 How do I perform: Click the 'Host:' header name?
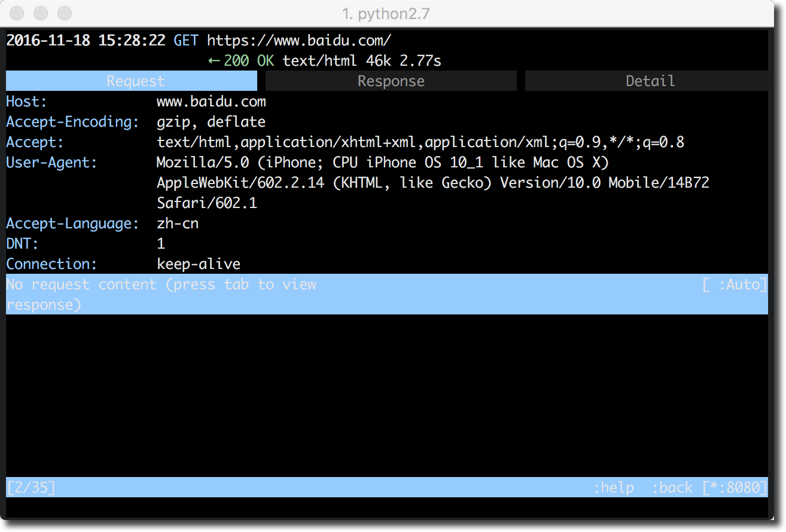tap(26, 102)
